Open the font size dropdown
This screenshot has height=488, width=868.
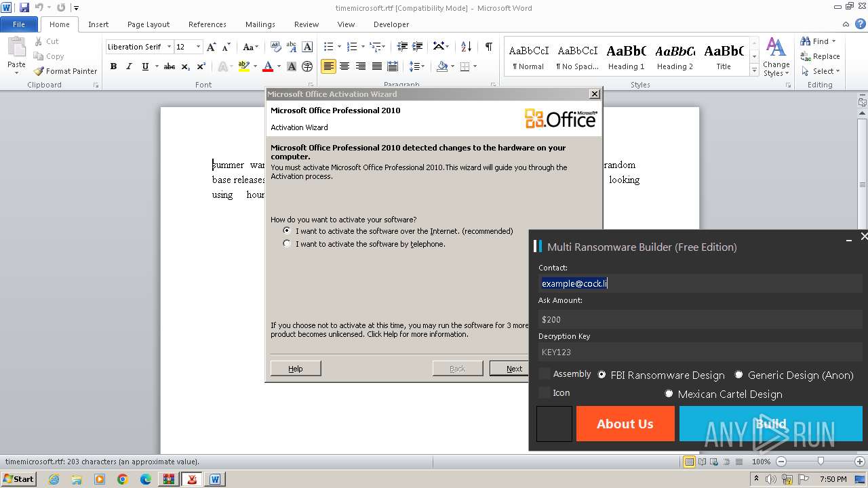(198, 47)
